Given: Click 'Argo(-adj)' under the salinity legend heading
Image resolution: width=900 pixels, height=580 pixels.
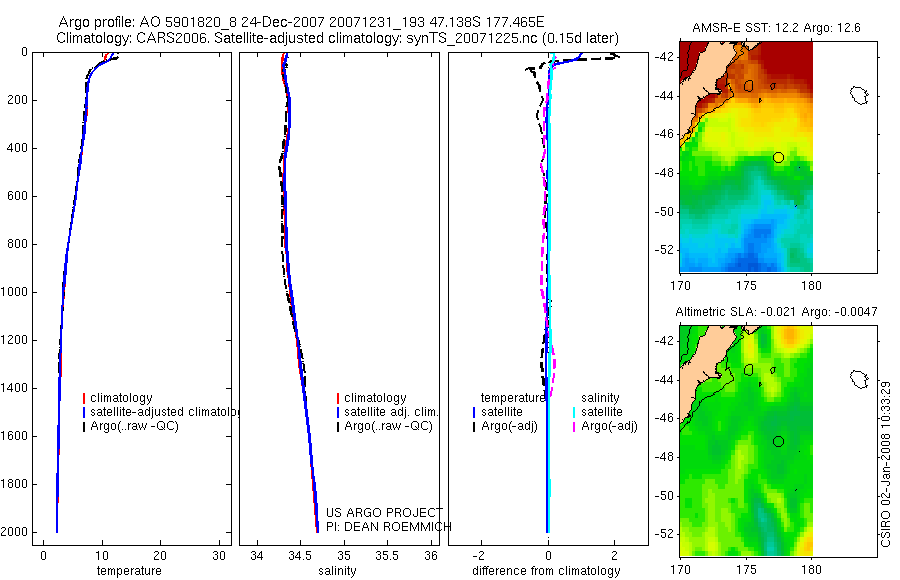Looking at the screenshot, I should (x=610, y=427).
